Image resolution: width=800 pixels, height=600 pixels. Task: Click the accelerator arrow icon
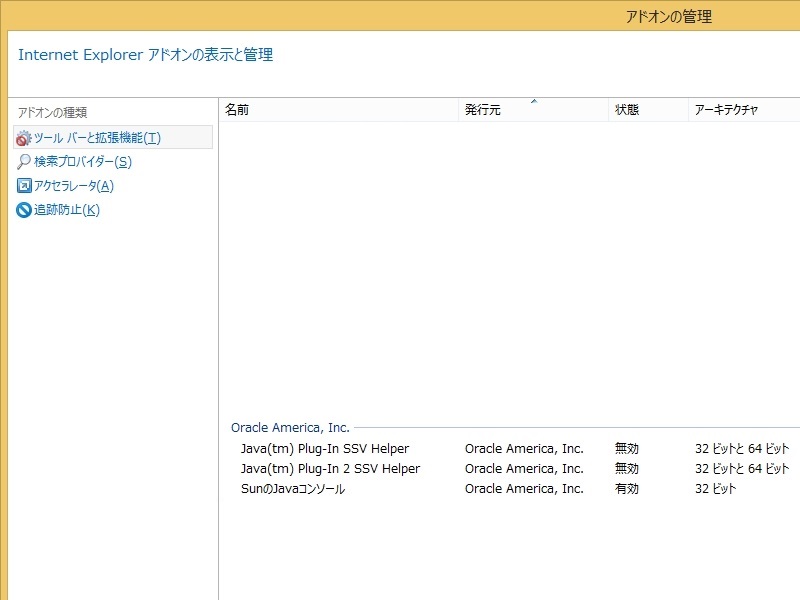click(24, 186)
